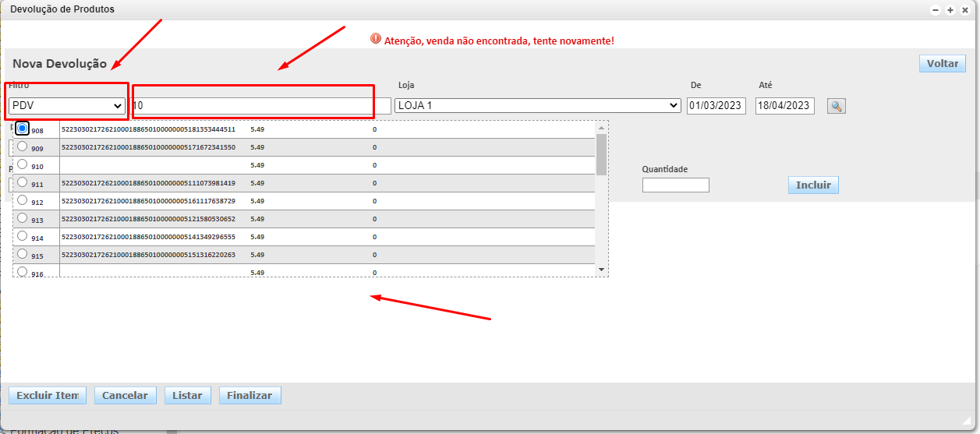Screen dimensions: 980x434
Task: Click the results list scroll-down arrow
Action: (x=601, y=269)
